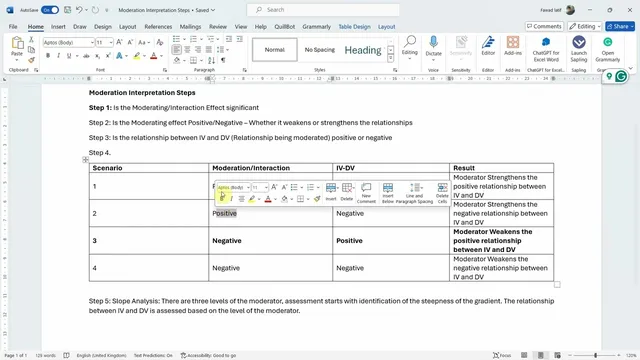Click the ribbon text highlight color

click(x=137, y=56)
